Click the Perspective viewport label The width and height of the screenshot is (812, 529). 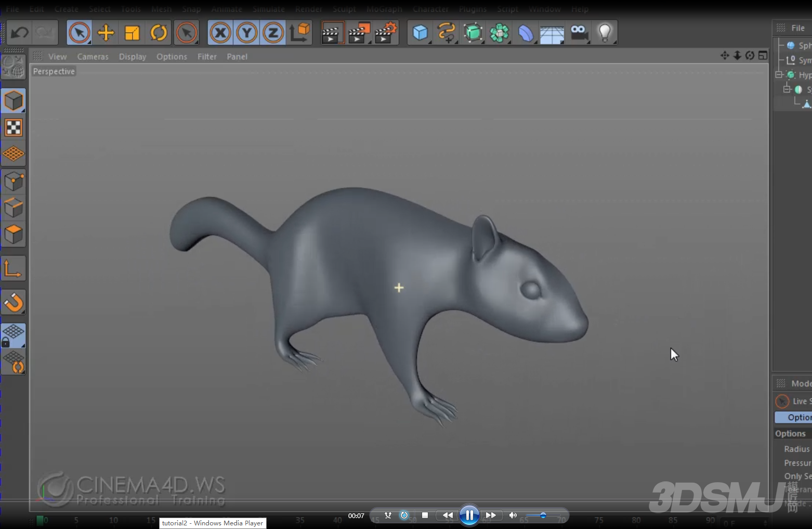[54, 71]
